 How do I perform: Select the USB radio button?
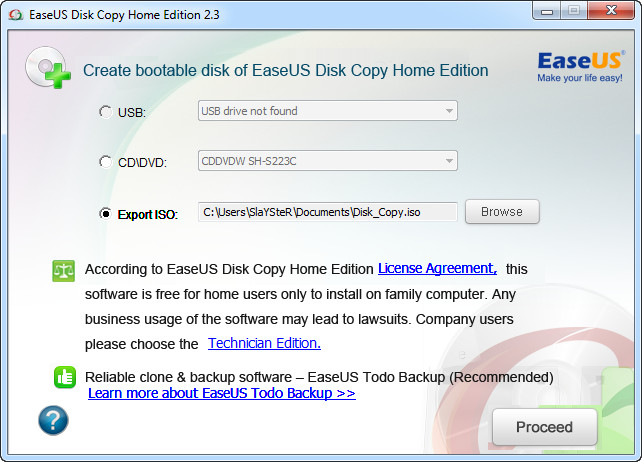click(106, 112)
